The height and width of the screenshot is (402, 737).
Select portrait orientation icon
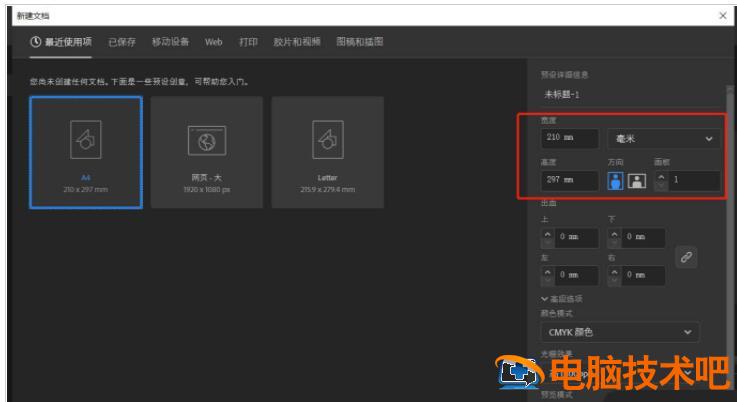615,181
